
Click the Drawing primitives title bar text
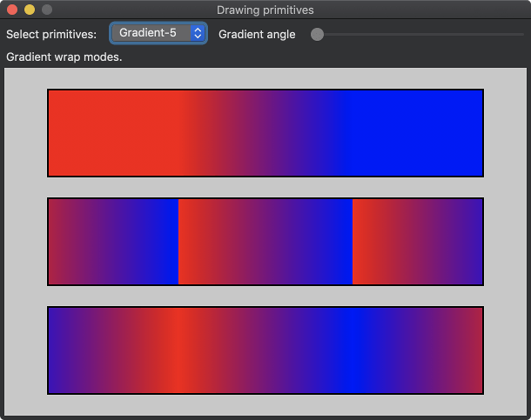tap(265, 10)
